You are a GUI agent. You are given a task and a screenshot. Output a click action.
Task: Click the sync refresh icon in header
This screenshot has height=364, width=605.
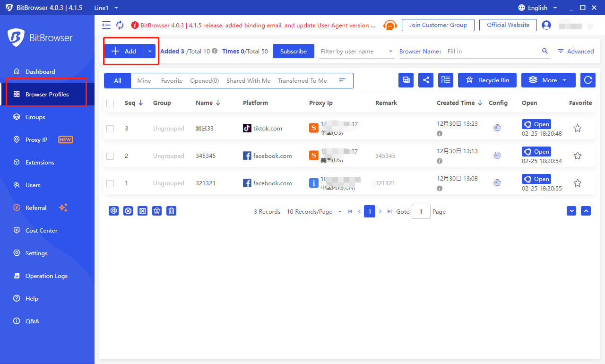pos(120,25)
